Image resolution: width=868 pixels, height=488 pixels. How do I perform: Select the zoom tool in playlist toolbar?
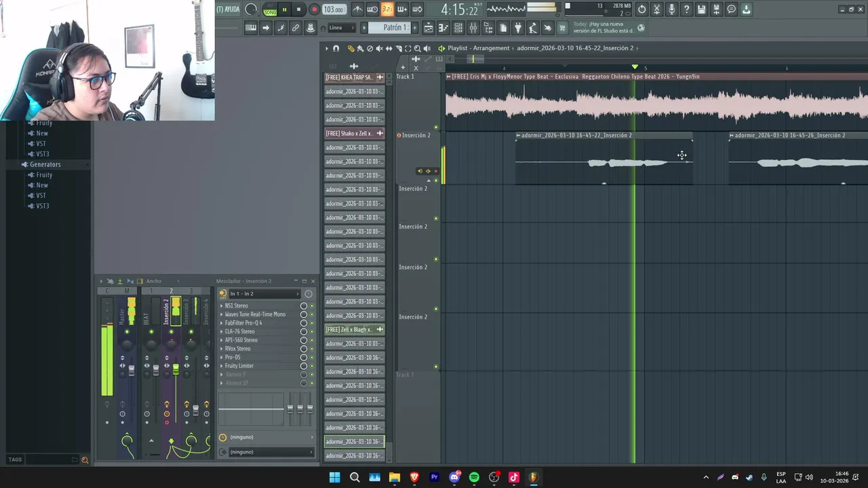click(x=417, y=48)
